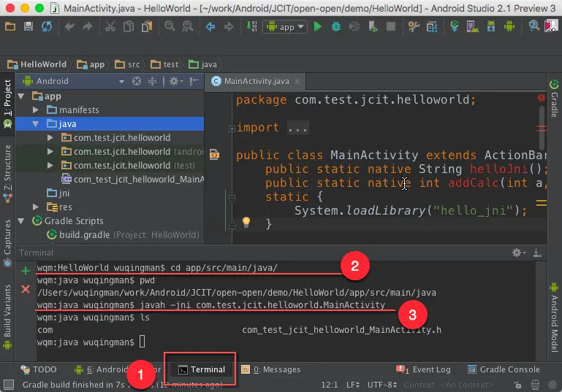This screenshot has width=562, height=392.
Task: Open the TODO tool window
Action: pos(38,369)
